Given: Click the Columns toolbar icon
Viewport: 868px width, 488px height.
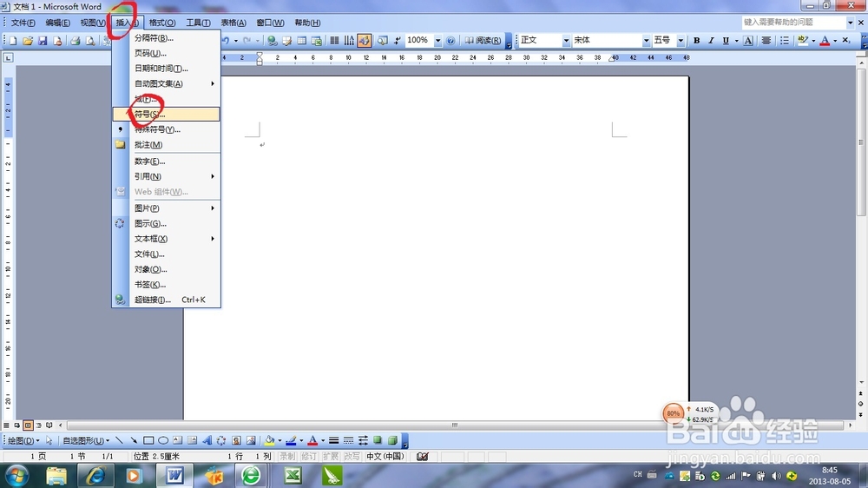Looking at the screenshot, I should click(x=334, y=41).
